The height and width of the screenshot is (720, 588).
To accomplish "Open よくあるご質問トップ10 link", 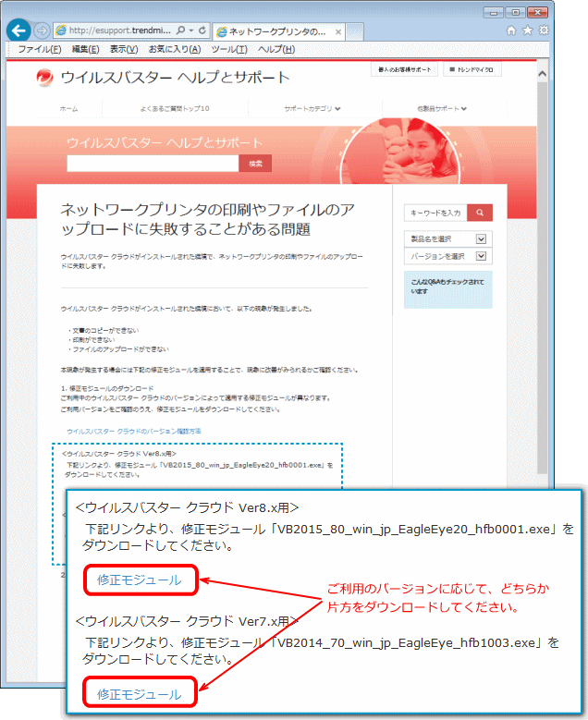I will (175, 109).
